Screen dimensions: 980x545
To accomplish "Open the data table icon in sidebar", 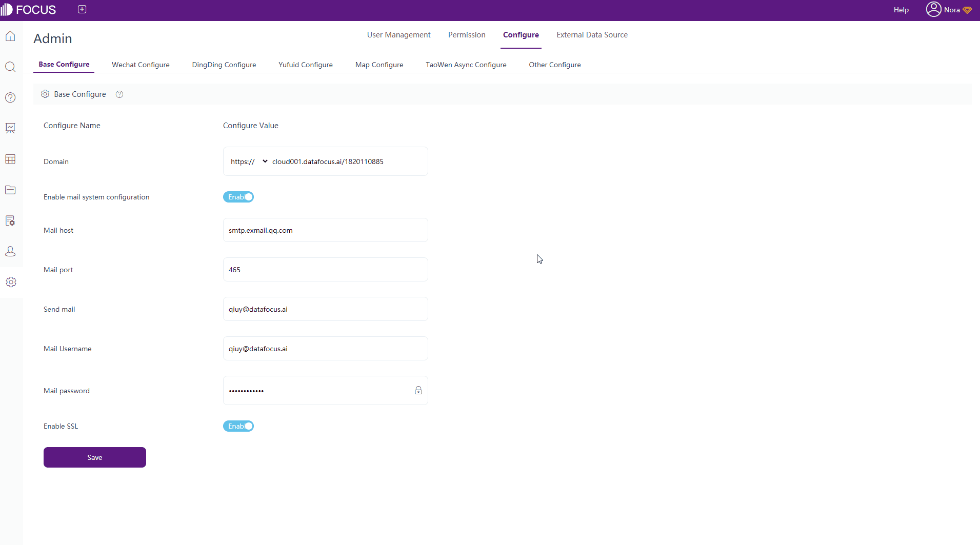I will (10, 159).
